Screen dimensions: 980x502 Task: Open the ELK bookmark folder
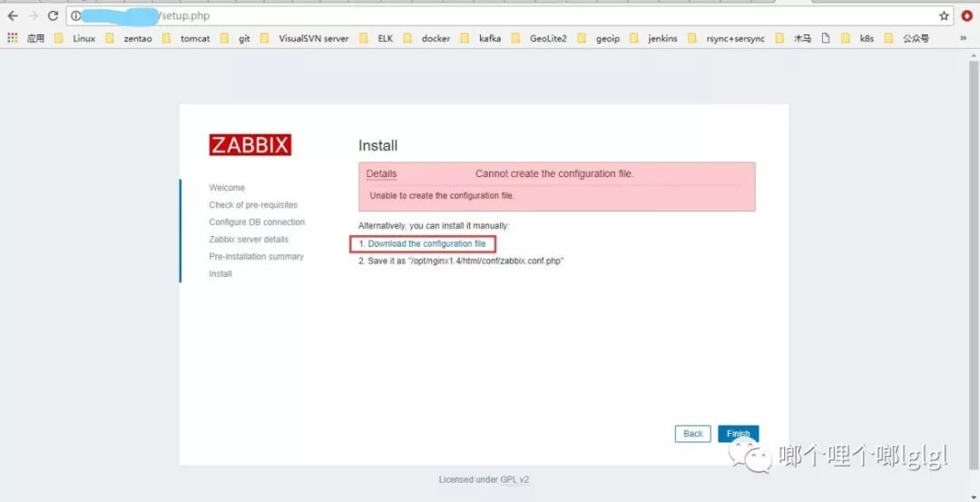click(377, 38)
